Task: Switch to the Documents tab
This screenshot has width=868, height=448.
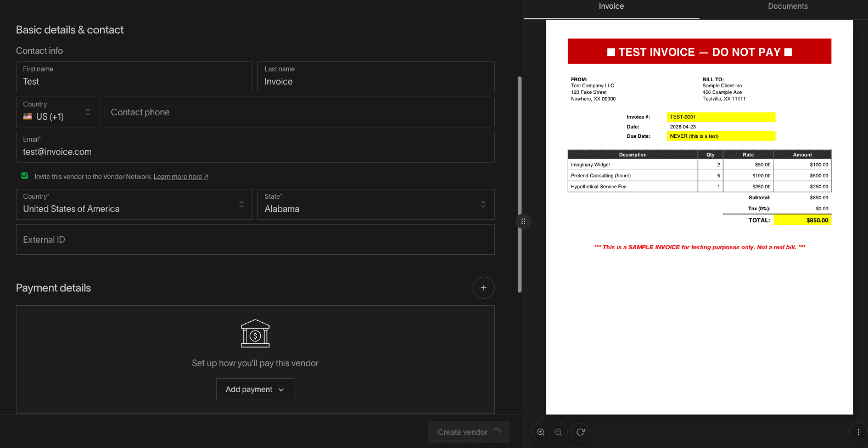Action: [x=788, y=7]
